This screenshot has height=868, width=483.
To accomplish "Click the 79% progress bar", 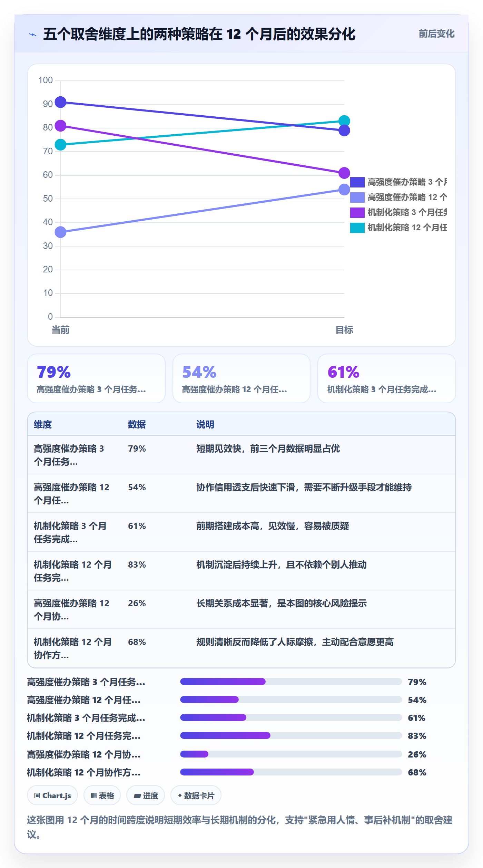I will click(291, 682).
